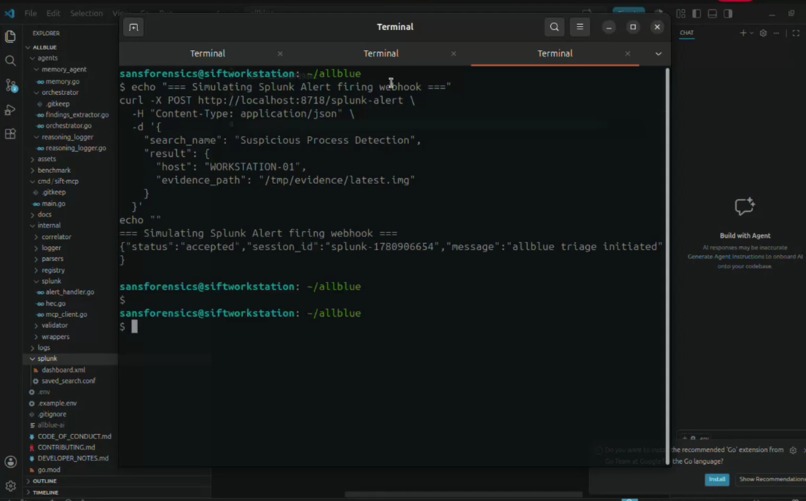
Task: Open hec.go file
Action: pyautogui.click(x=56, y=303)
